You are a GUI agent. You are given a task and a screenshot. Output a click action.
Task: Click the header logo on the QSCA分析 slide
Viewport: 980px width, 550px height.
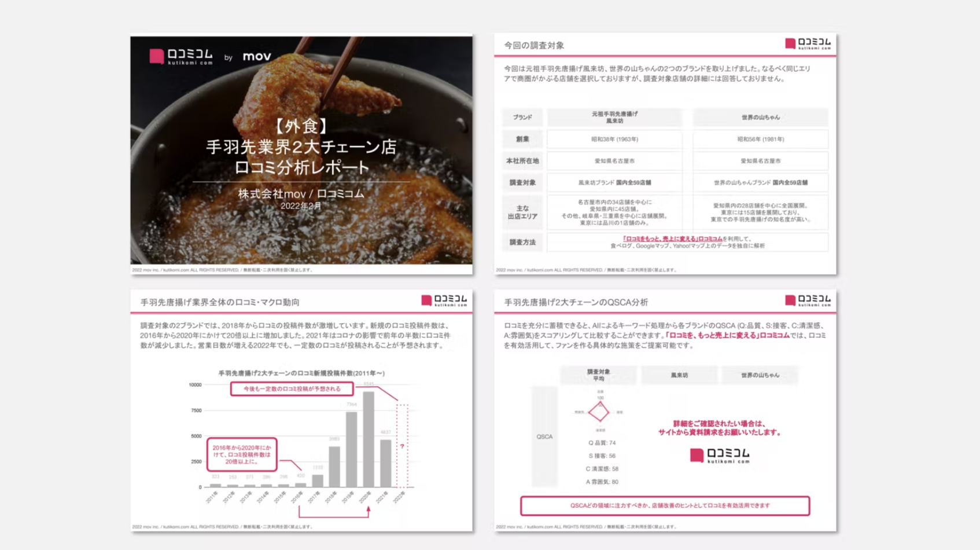[x=806, y=301]
